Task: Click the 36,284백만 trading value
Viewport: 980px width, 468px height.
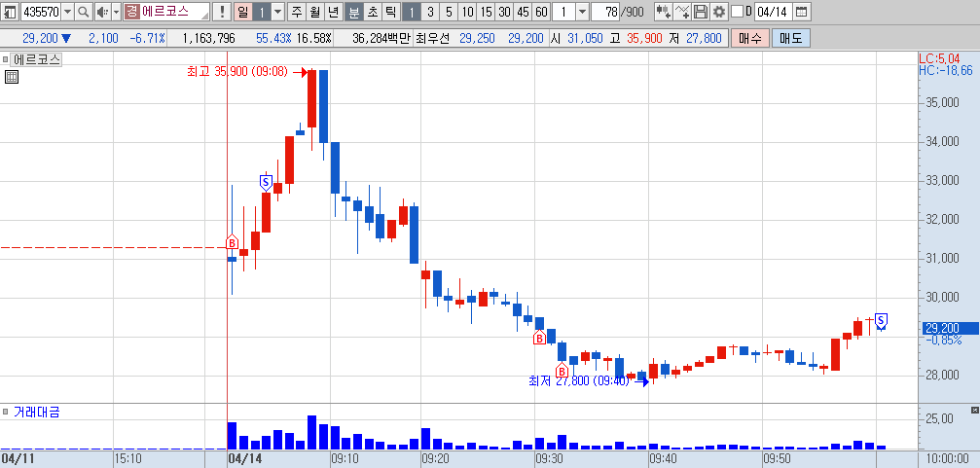Action: pos(381,39)
